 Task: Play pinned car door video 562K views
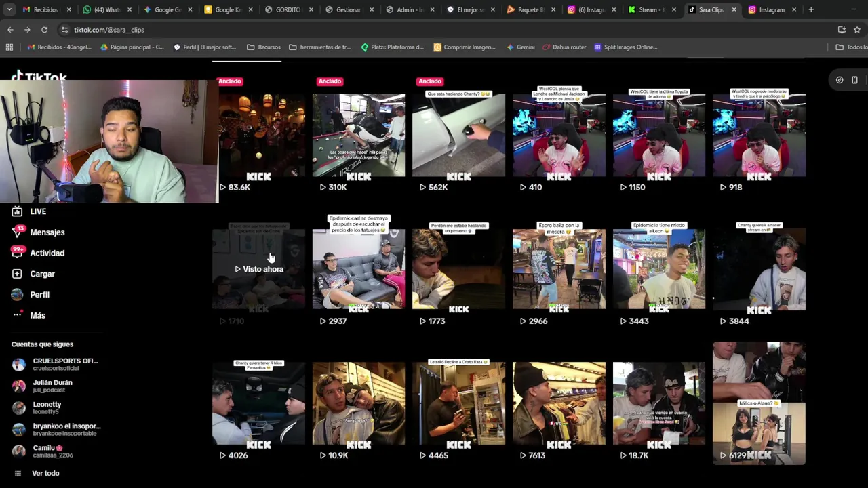tap(458, 135)
